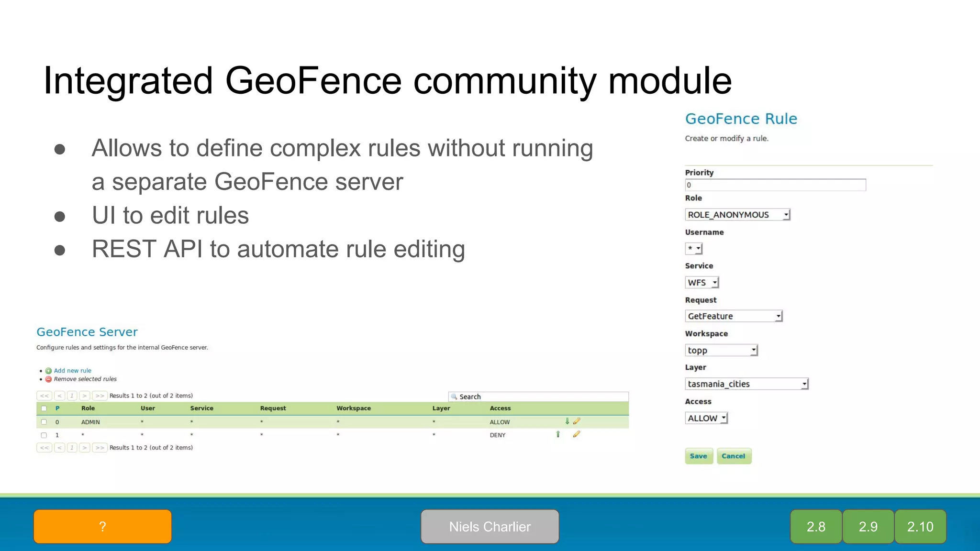980x551 pixels.
Task: Click the GeoFence Rule heading
Action: pos(741,119)
